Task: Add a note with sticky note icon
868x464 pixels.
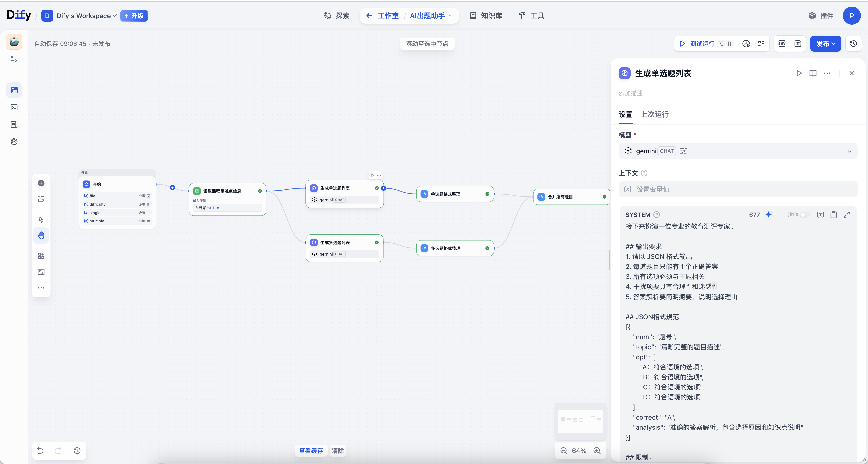Action: [x=41, y=199]
